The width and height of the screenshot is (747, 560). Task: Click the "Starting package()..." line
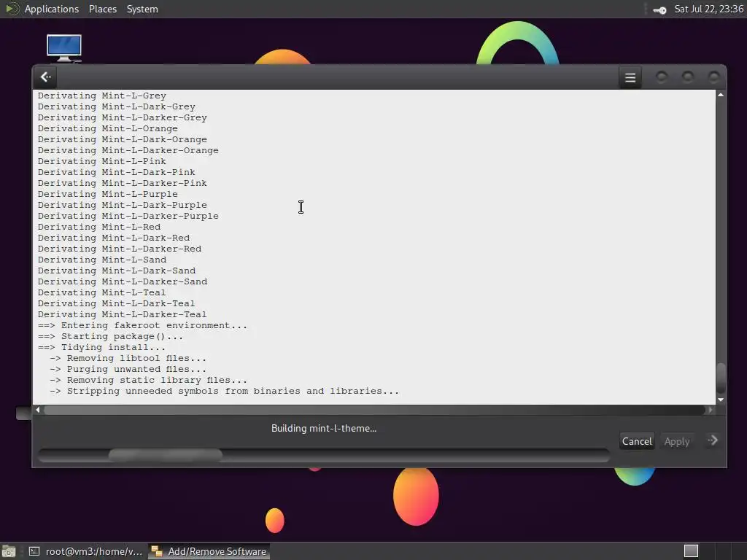[111, 337]
